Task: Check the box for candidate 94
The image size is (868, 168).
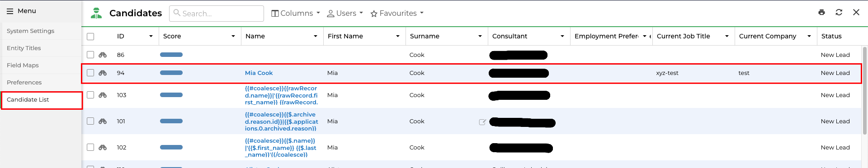Action: 90,73
